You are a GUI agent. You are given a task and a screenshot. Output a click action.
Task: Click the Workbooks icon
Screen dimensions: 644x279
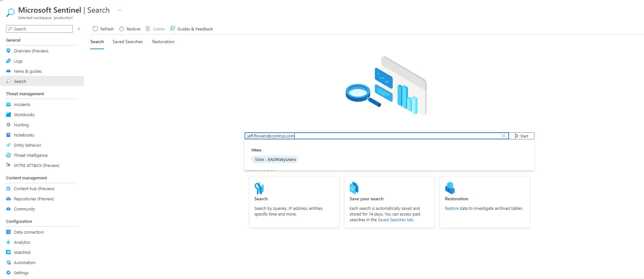[9, 115]
